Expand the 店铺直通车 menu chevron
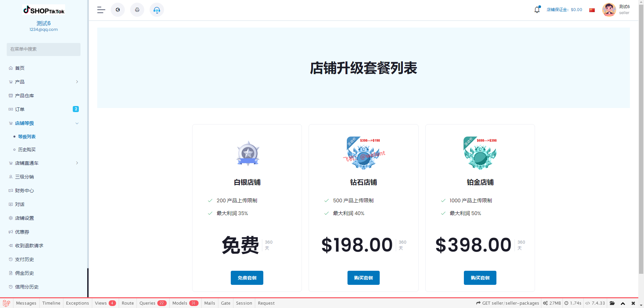The image size is (644, 308). (x=77, y=163)
